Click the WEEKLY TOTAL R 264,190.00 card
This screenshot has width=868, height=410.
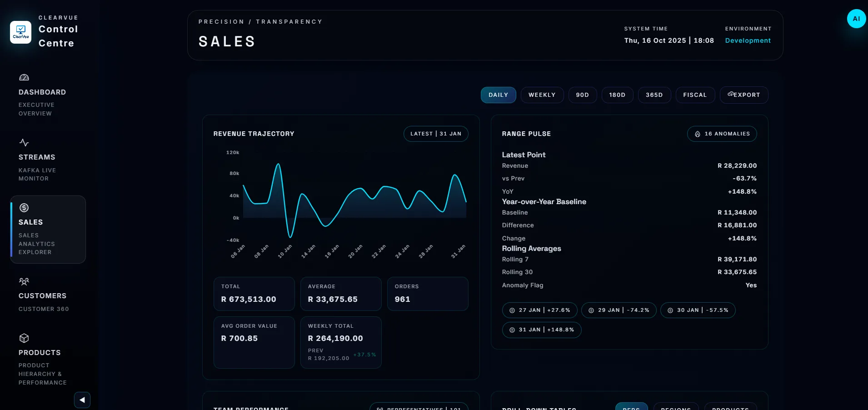pyautogui.click(x=341, y=342)
